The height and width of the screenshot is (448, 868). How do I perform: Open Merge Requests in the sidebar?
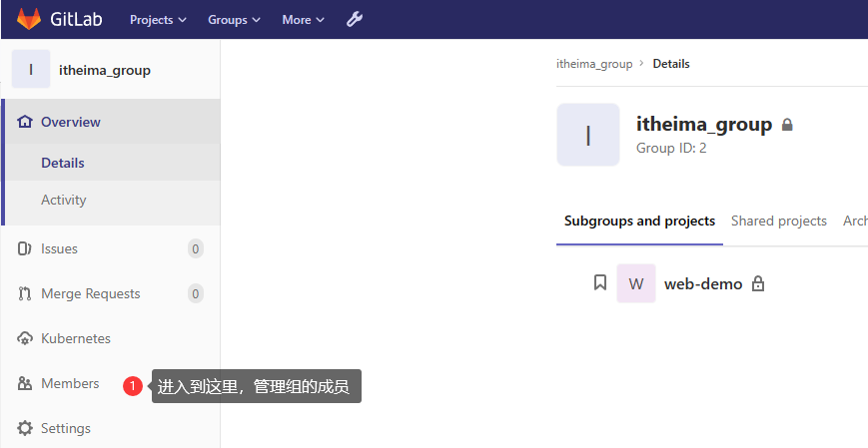pyautogui.click(x=111, y=293)
